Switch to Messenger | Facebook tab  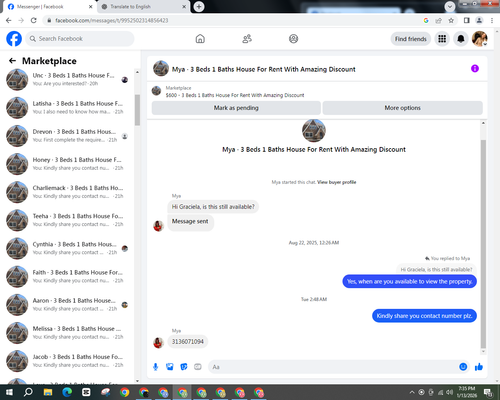tap(49, 7)
